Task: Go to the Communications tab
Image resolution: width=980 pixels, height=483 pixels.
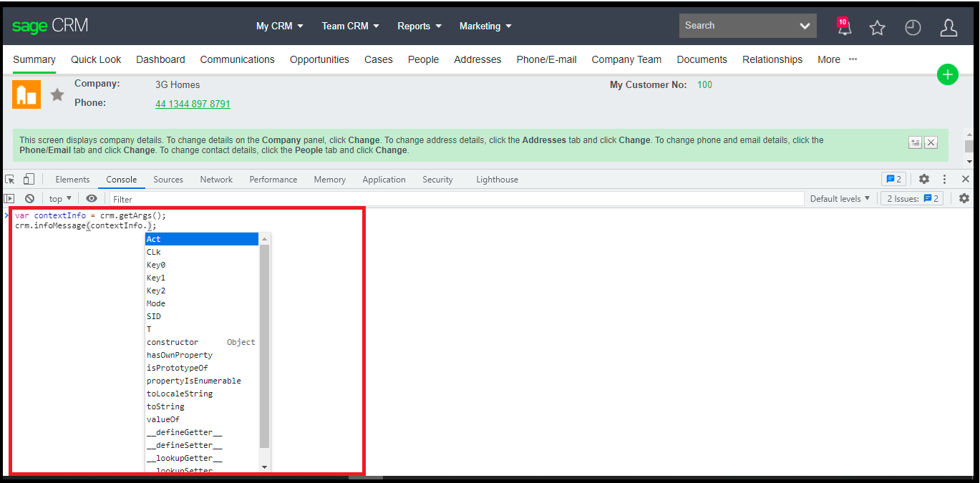Action: pos(237,59)
